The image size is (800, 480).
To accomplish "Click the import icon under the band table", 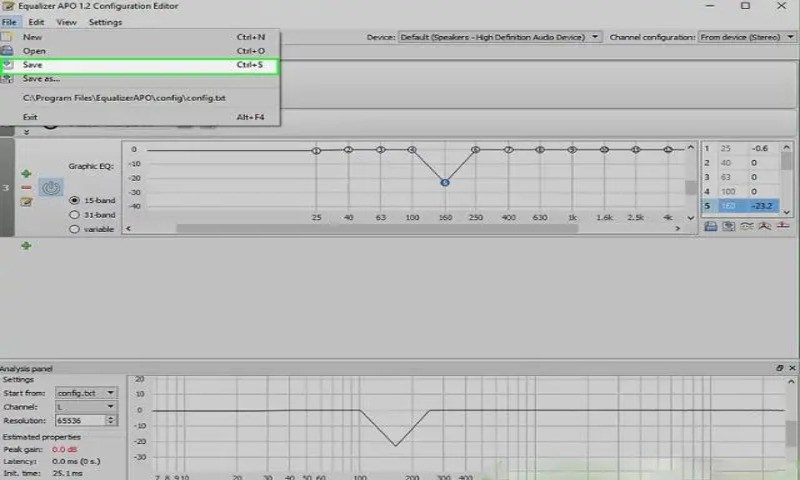I will pyautogui.click(x=728, y=226).
